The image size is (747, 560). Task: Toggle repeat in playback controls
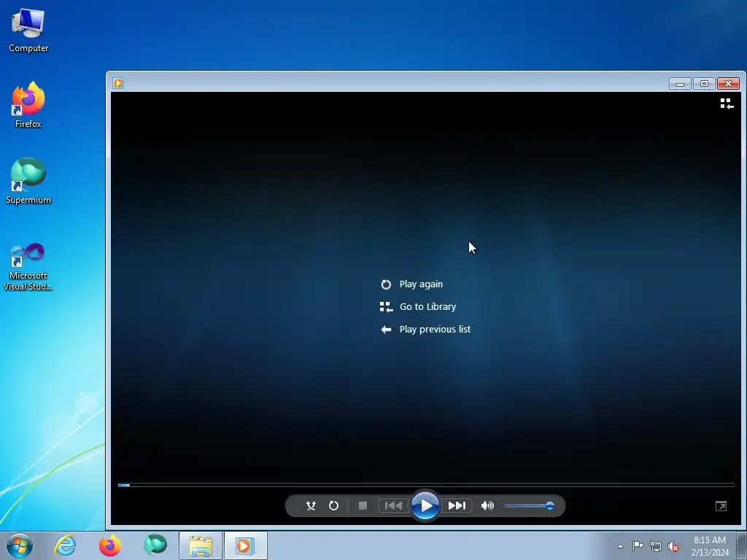(333, 506)
